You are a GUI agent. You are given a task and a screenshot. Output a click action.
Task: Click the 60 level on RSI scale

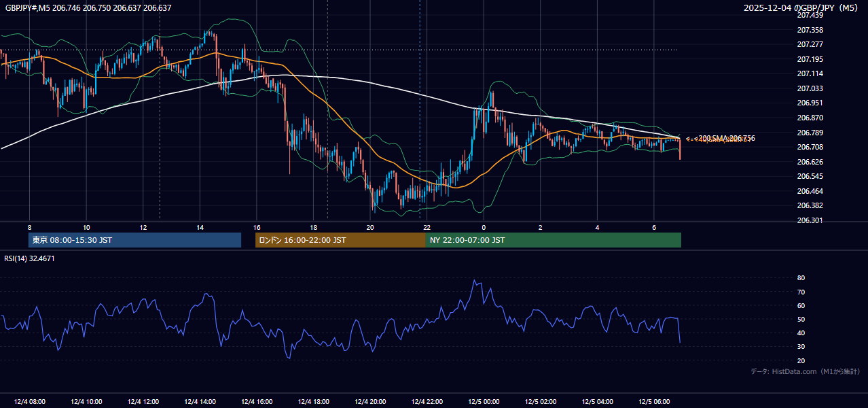pos(801,305)
